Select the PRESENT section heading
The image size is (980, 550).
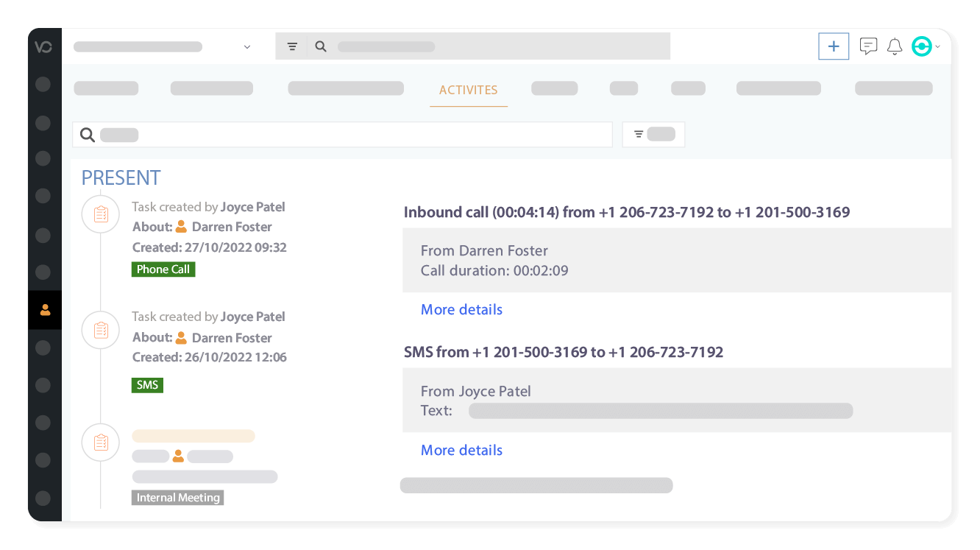coord(121,177)
